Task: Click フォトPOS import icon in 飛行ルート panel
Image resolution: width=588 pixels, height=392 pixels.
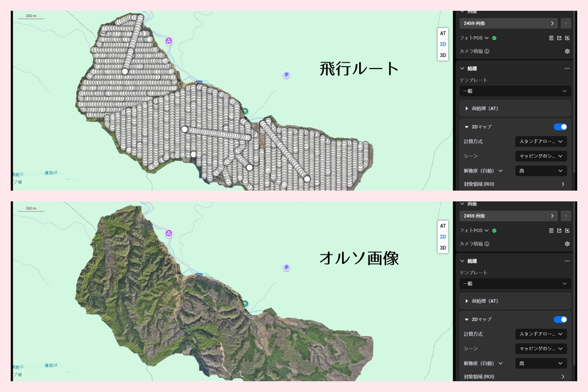Action: [x=567, y=38]
